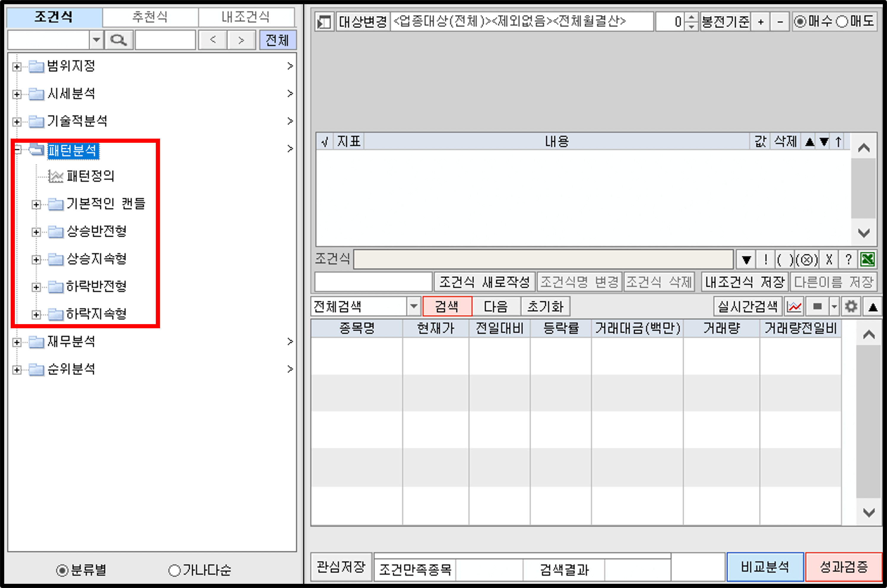887x588 pixels.
Task: Select the 패턴정의 chart item
Action: pyautogui.click(x=90, y=176)
